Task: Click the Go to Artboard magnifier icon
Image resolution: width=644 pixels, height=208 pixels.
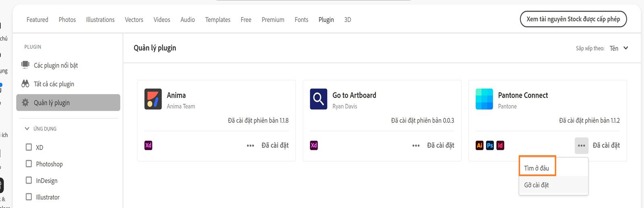Action: pos(318,99)
